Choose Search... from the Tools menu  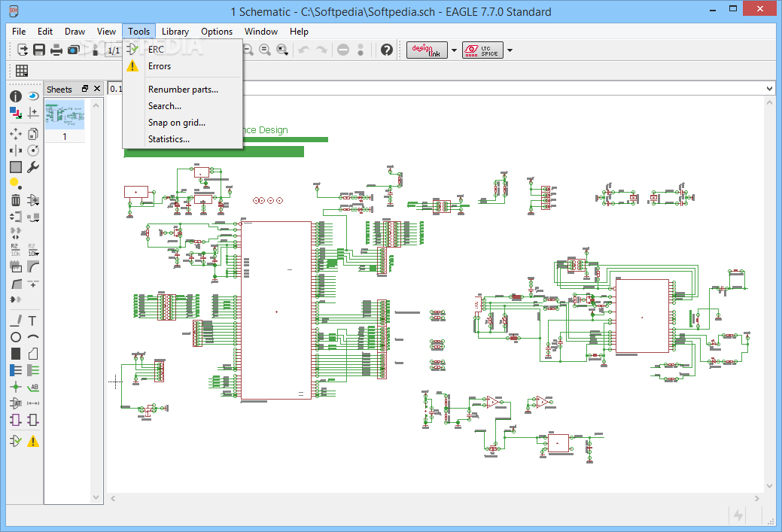(183, 105)
